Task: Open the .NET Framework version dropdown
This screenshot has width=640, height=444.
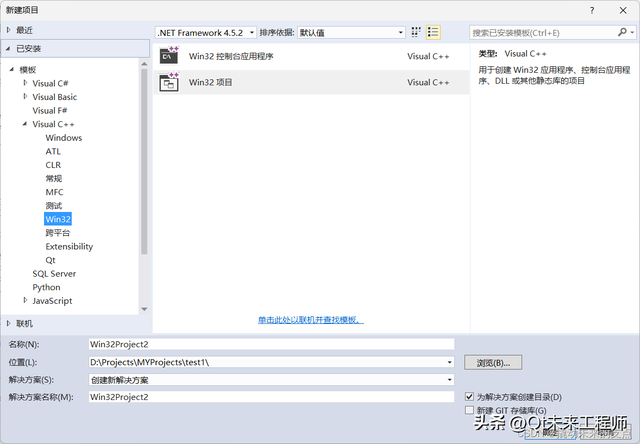Action: click(206, 33)
